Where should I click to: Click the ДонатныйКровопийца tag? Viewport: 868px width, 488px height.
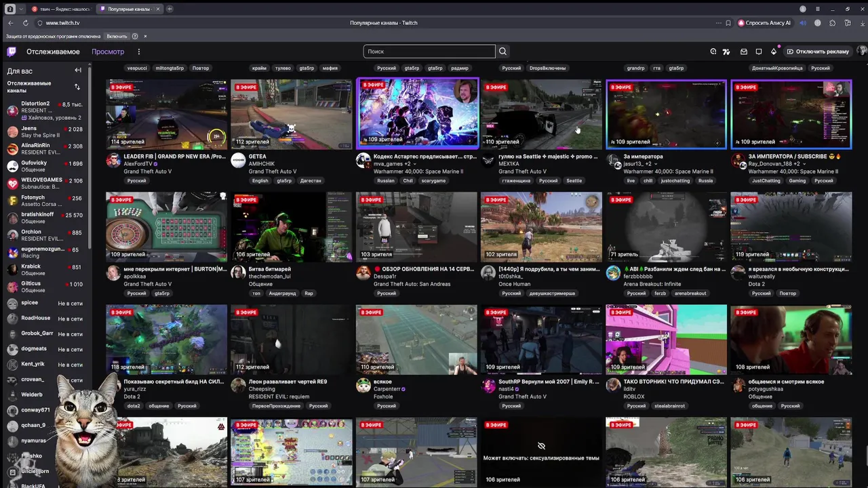777,68
